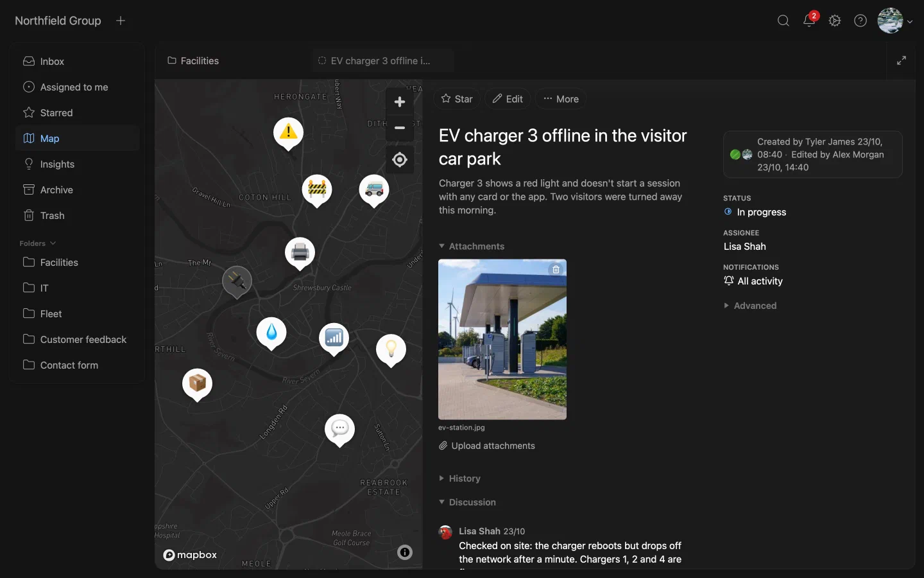Open the search magnifier in top bar

point(783,21)
